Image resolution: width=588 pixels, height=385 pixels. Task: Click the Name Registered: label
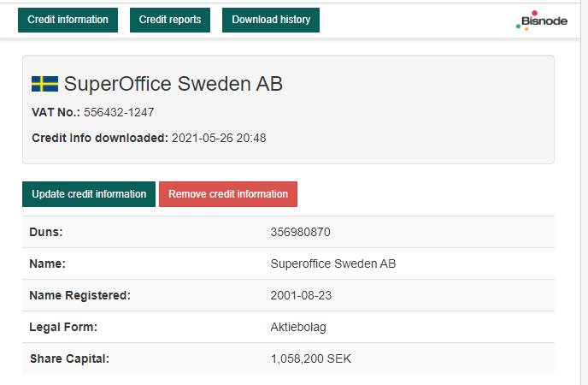point(79,295)
